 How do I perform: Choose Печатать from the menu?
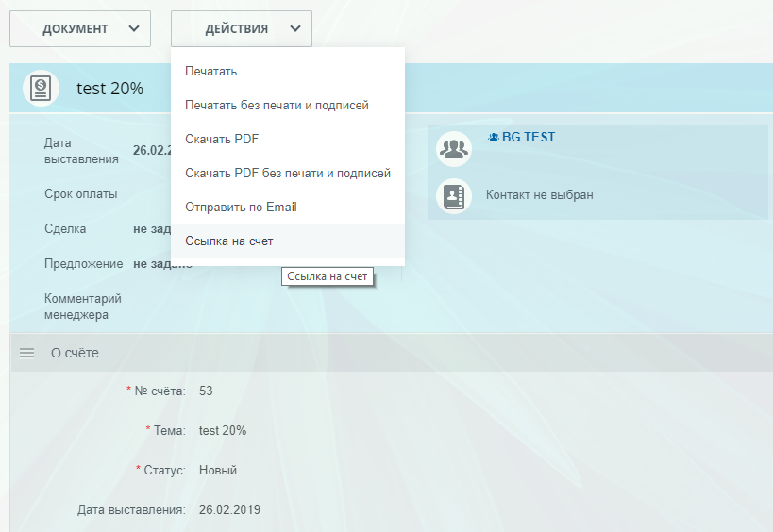(288, 72)
